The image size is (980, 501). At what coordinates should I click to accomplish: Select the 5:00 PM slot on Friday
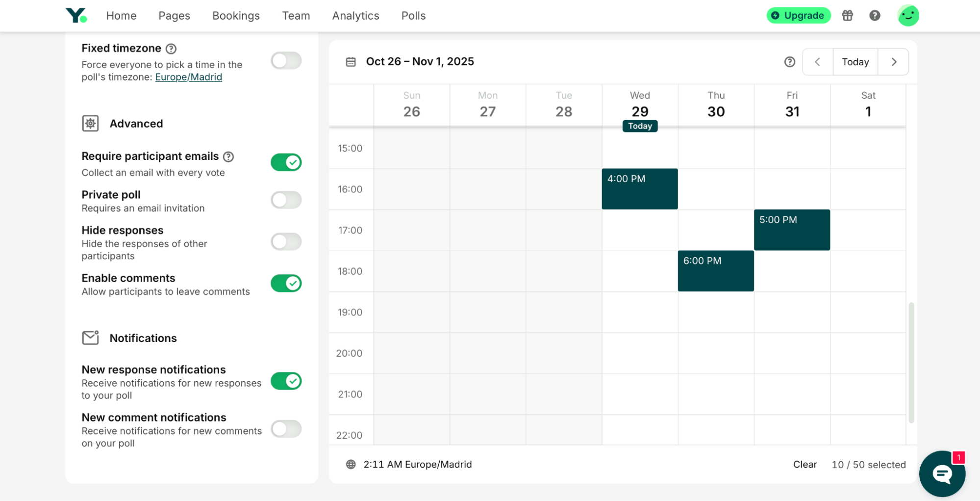[x=791, y=229]
